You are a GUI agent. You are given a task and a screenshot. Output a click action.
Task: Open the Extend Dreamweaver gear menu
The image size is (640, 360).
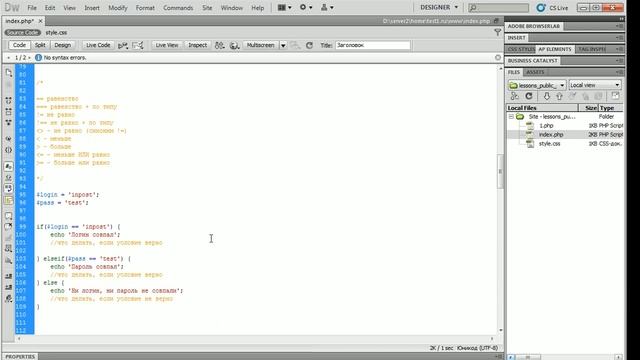pos(306,7)
